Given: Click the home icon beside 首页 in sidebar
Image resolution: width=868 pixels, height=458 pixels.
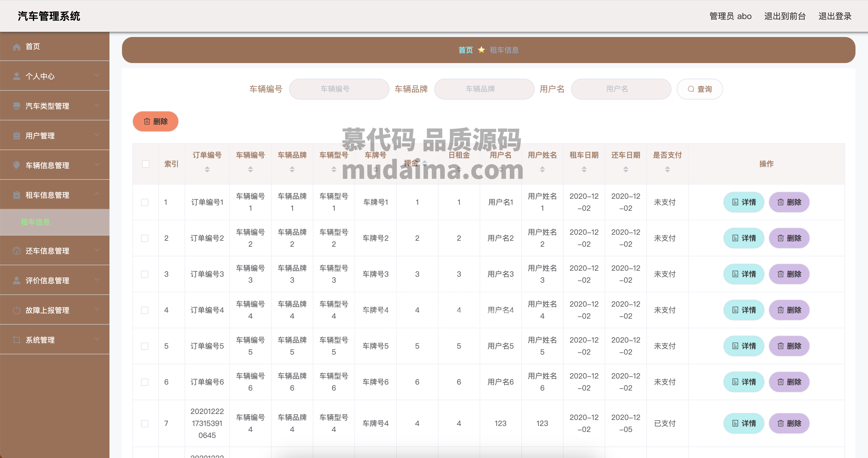Looking at the screenshot, I should pyautogui.click(x=16, y=47).
